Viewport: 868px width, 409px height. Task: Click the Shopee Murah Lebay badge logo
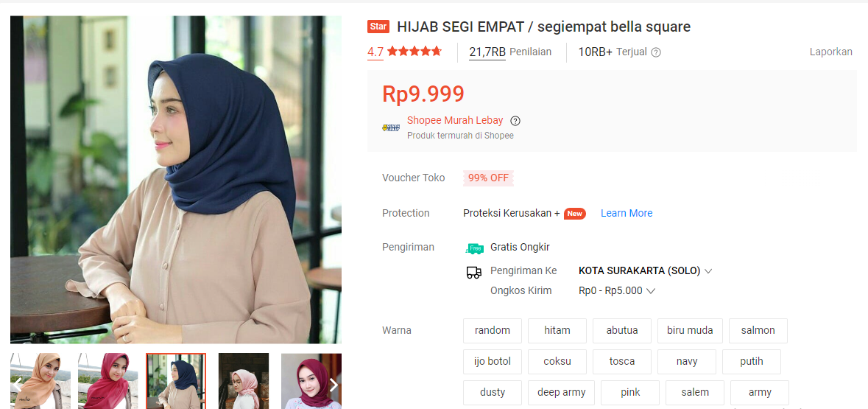[x=391, y=127]
